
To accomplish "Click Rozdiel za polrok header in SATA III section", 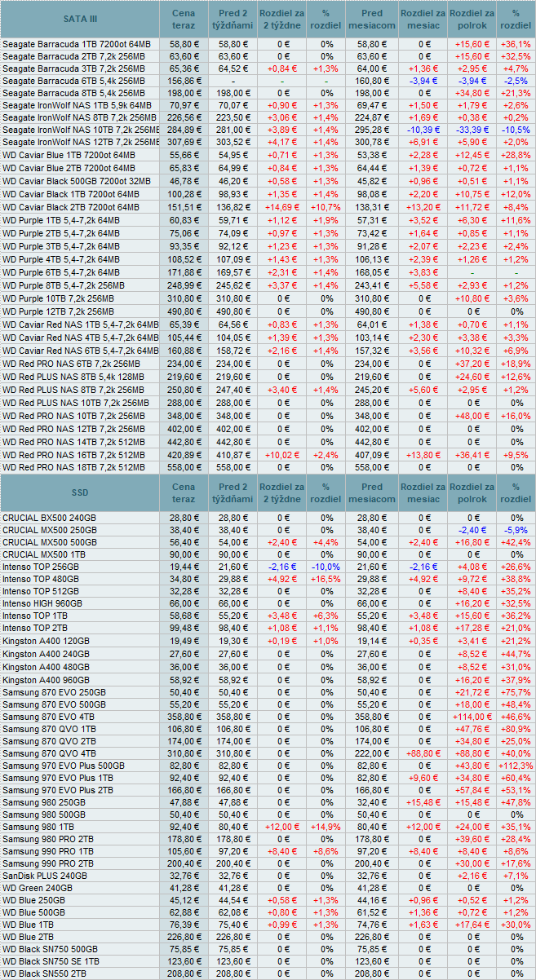I will [x=472, y=19].
